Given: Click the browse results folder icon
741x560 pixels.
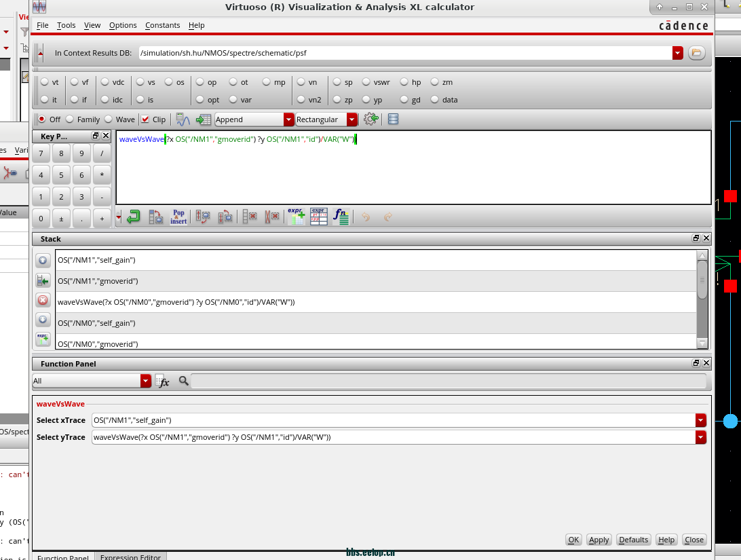Looking at the screenshot, I should [x=697, y=53].
